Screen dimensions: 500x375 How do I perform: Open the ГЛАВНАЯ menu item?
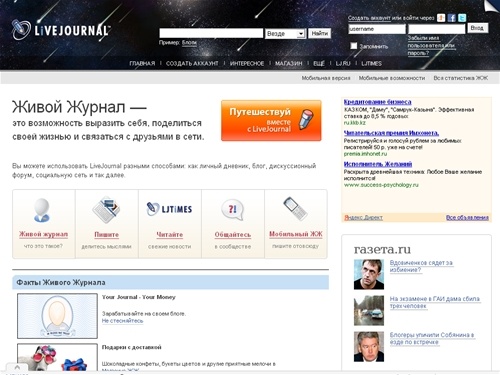[142, 63]
